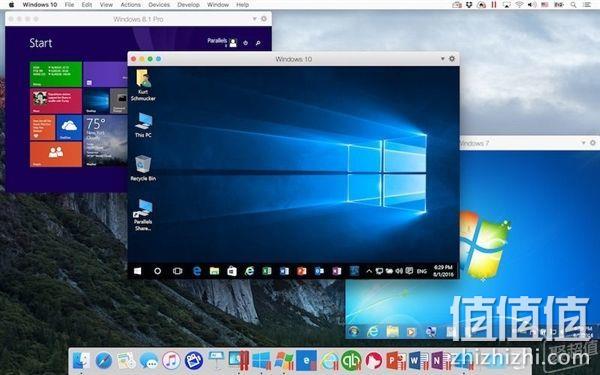Click the Windows 7 Start orb
The height and width of the screenshot is (375, 600).
(354, 331)
